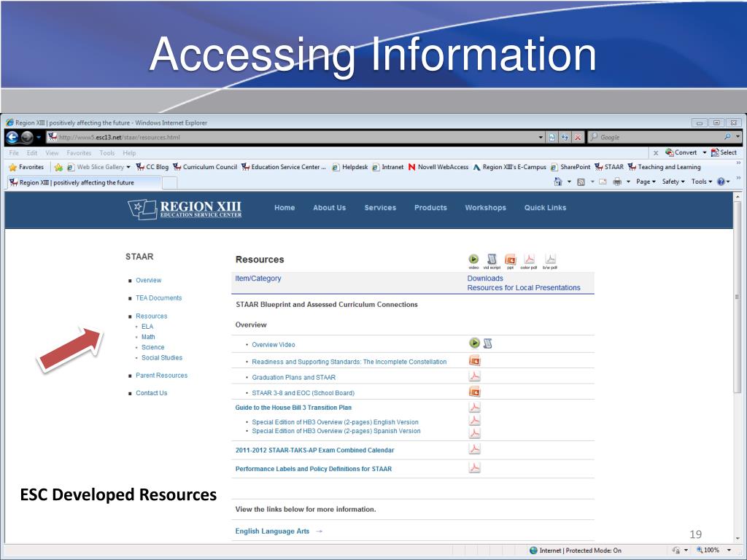The image size is (747, 560).
Task: Click the Select toolbar button
Action: [724, 152]
